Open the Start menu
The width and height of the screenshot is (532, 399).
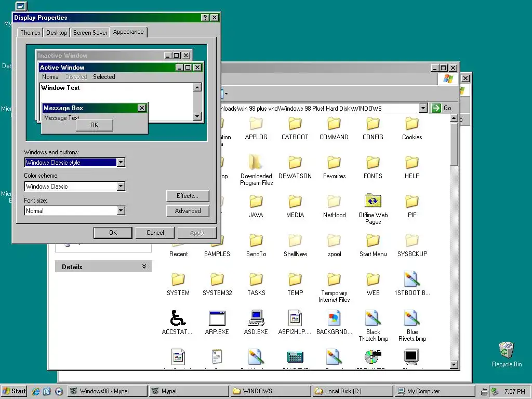point(14,391)
